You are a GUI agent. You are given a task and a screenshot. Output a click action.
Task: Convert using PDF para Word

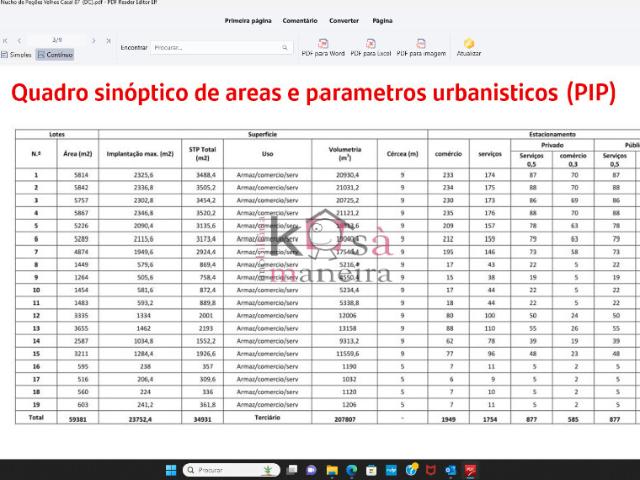(323, 48)
